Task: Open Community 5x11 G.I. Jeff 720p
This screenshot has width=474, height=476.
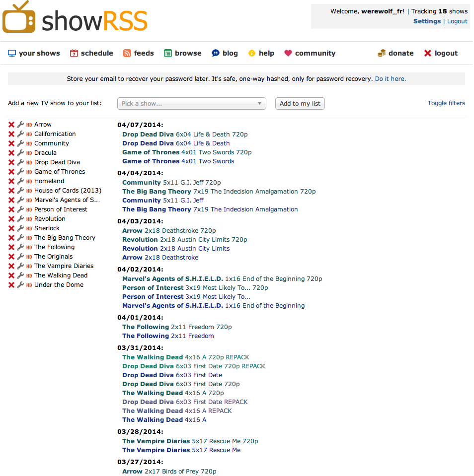Action: click(x=171, y=183)
